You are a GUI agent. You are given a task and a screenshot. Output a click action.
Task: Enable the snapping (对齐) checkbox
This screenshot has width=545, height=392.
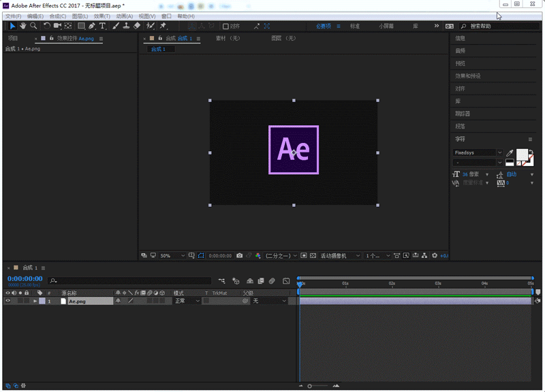click(x=226, y=27)
